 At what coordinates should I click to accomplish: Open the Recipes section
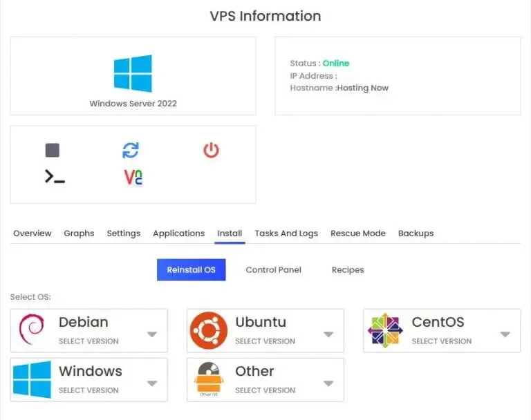coord(348,269)
